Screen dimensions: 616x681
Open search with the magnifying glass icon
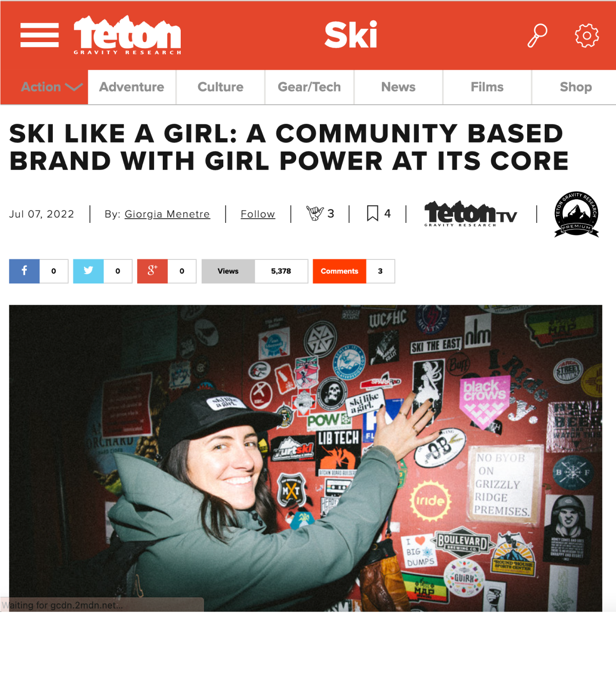[x=537, y=35]
